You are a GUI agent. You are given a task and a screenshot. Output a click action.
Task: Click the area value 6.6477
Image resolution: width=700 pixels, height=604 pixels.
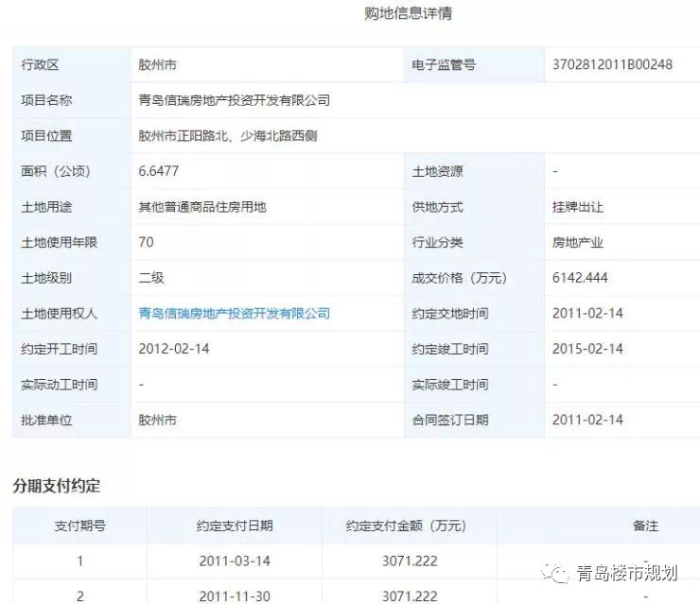pos(158,171)
